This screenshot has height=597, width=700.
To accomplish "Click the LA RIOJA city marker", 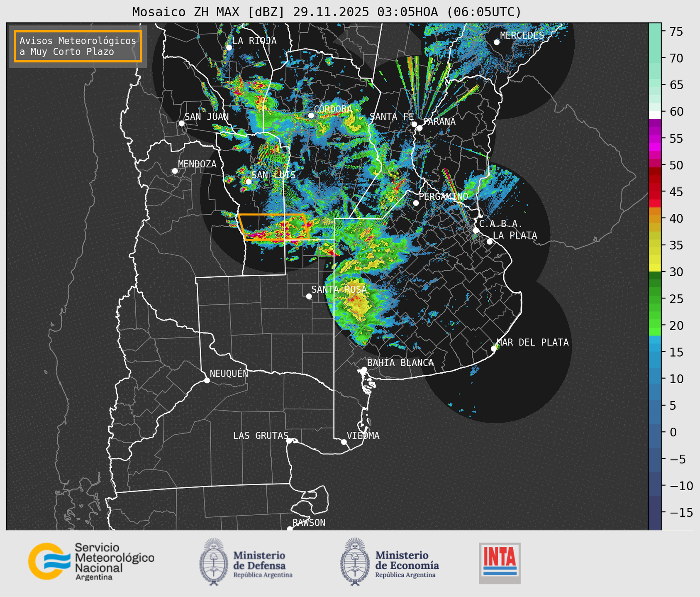I will coord(229,48).
